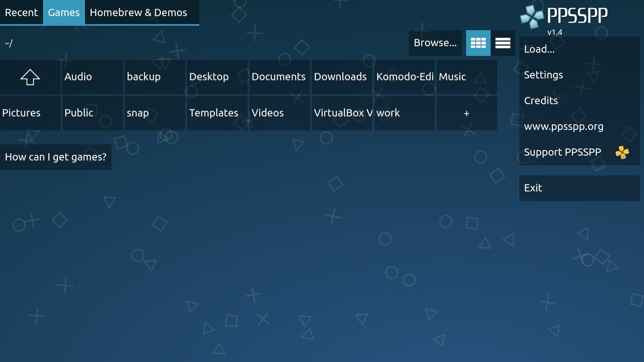The width and height of the screenshot is (644, 362).
Task: Click the Browse... button
Action: (435, 43)
